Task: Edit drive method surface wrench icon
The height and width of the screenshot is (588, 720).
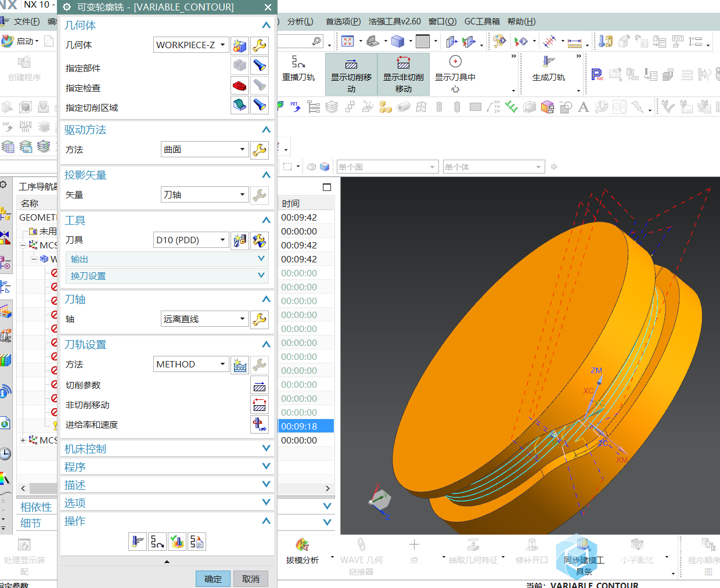Action: click(x=260, y=150)
